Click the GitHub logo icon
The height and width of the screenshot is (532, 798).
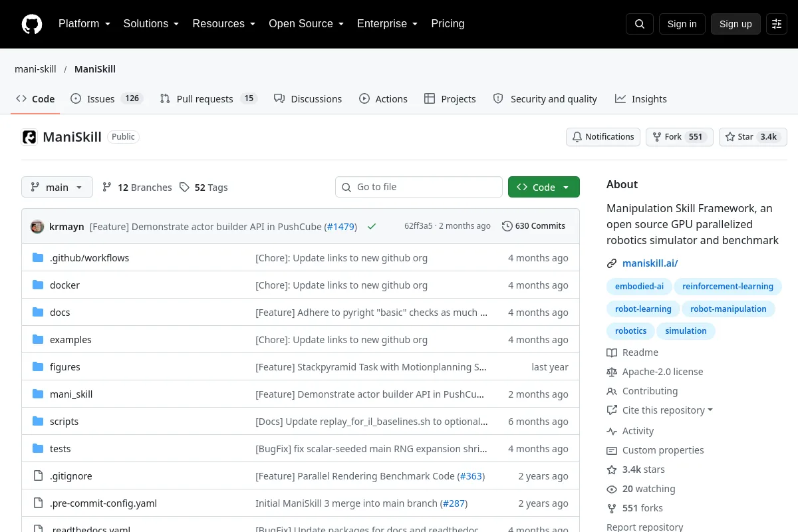[x=32, y=24]
